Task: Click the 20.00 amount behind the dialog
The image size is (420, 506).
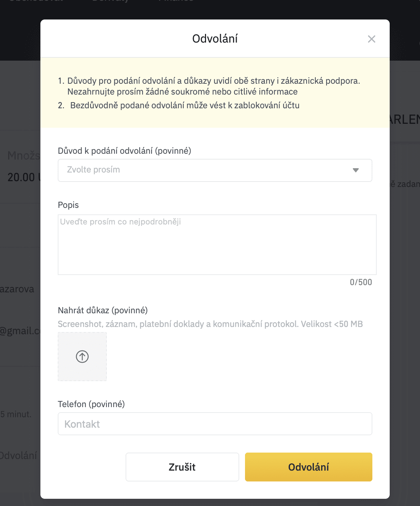Action: (22, 177)
